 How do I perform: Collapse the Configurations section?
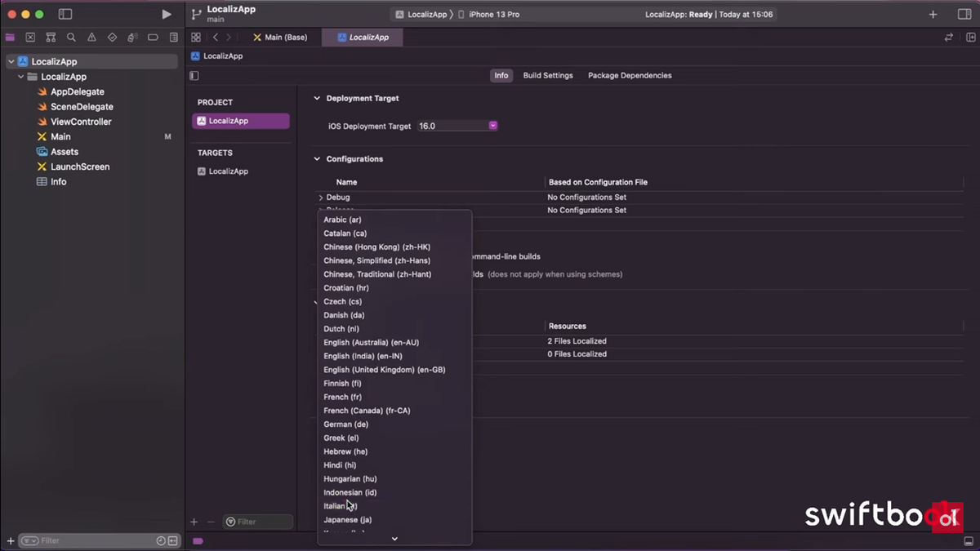pos(317,159)
